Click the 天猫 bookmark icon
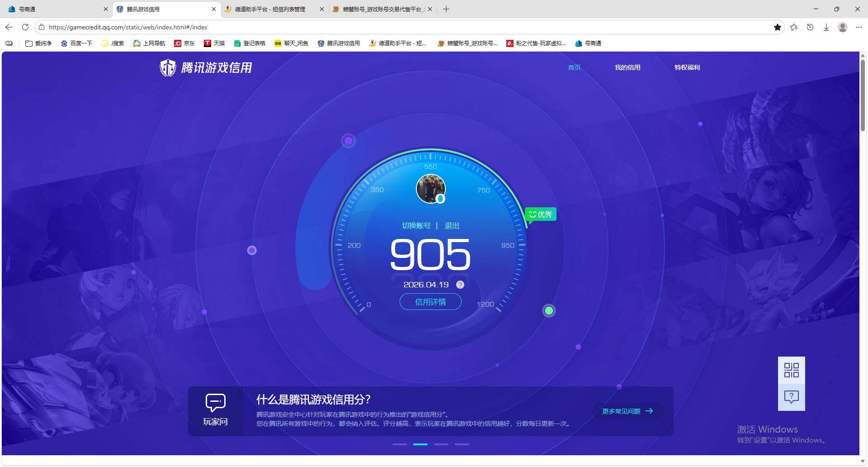Viewport: 868px width, 467px height. click(x=208, y=43)
